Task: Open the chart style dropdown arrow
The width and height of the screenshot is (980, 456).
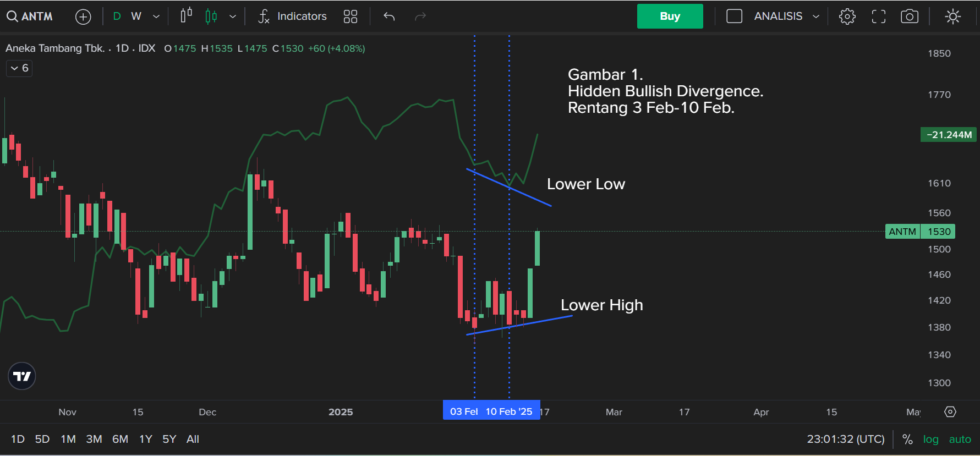Action: point(233,17)
